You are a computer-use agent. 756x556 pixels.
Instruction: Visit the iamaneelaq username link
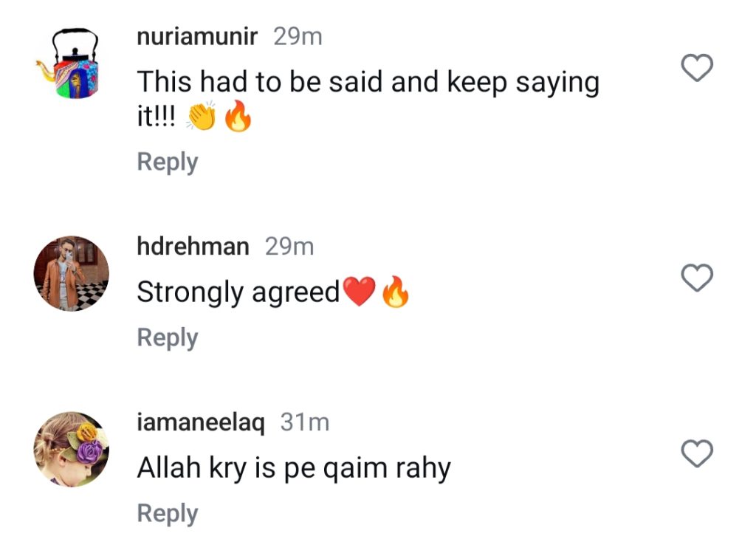coord(201,422)
